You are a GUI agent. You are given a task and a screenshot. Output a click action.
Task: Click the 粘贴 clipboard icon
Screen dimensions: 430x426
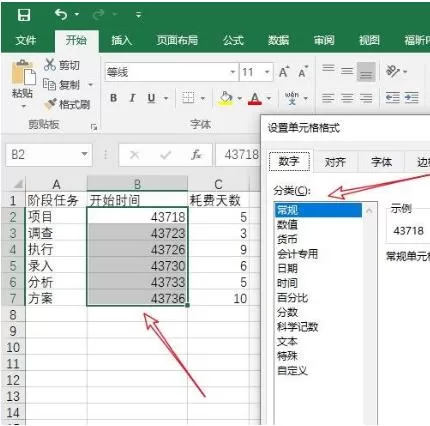tap(23, 73)
